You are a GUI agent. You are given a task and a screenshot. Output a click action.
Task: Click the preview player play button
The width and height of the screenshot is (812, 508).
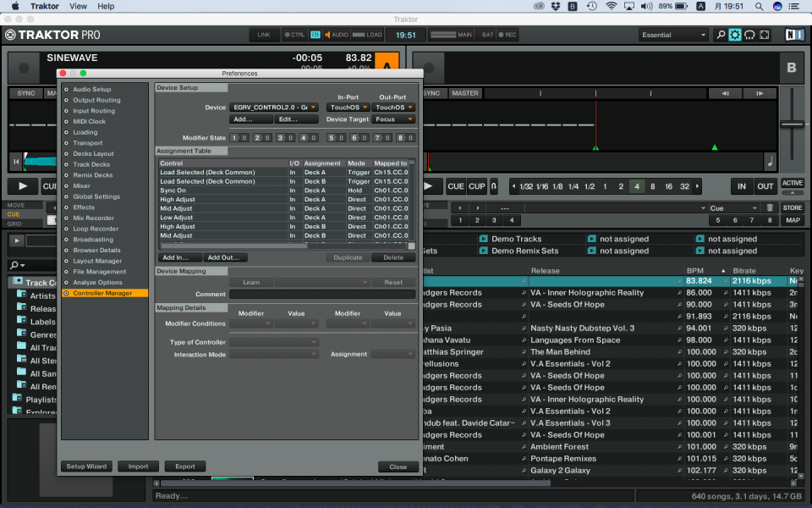[x=17, y=240]
